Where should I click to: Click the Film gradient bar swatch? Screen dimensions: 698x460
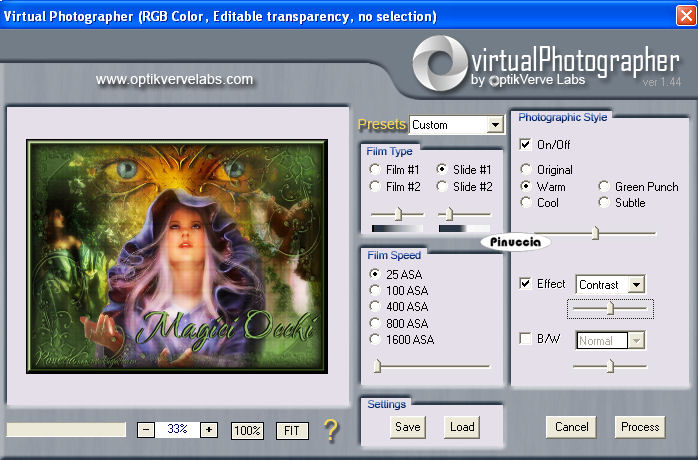[398, 228]
